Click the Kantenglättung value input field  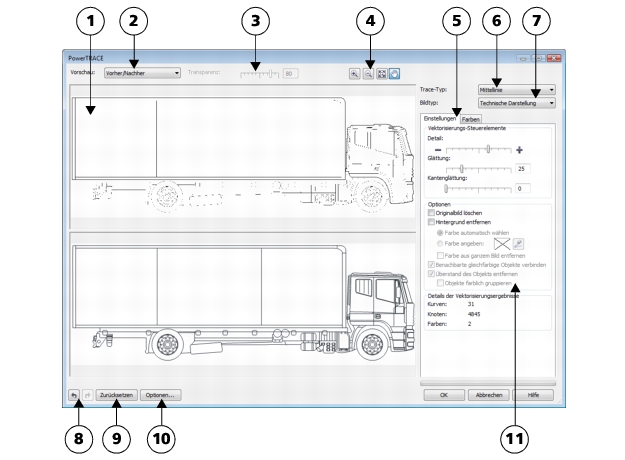[523, 188]
